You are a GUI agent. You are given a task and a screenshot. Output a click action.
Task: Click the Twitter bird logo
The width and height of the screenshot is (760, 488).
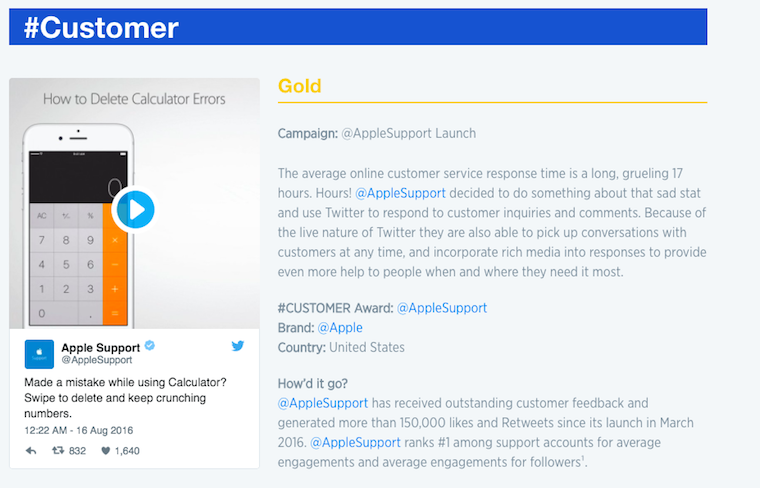pyautogui.click(x=238, y=346)
